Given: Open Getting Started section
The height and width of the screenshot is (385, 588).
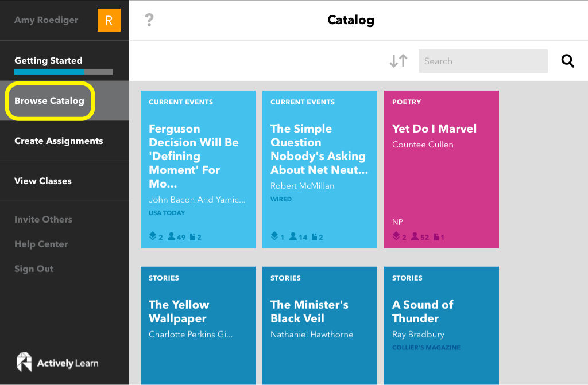Looking at the screenshot, I should [x=48, y=60].
